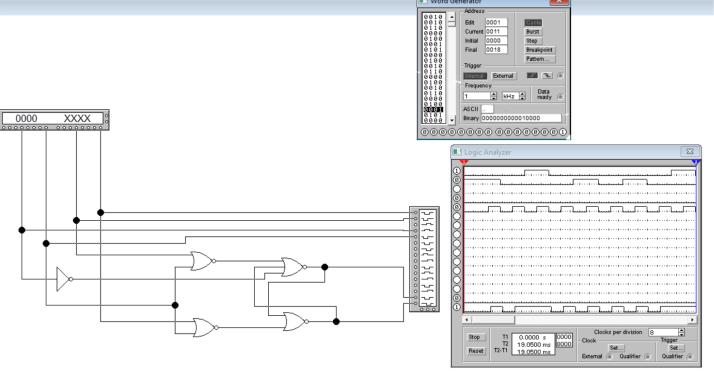This screenshot has width=714, height=375.
Task: Reset the Logic Analyzer
Action: (x=476, y=351)
